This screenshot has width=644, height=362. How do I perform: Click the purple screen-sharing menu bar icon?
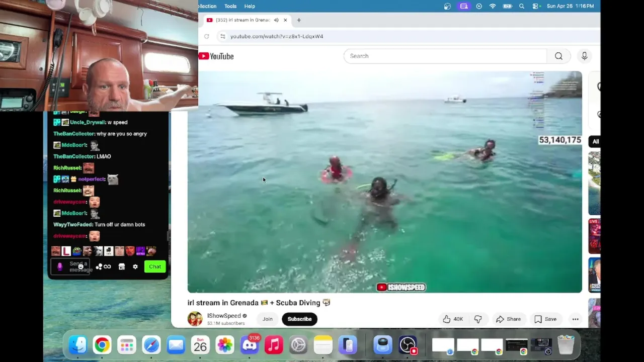pyautogui.click(x=464, y=6)
